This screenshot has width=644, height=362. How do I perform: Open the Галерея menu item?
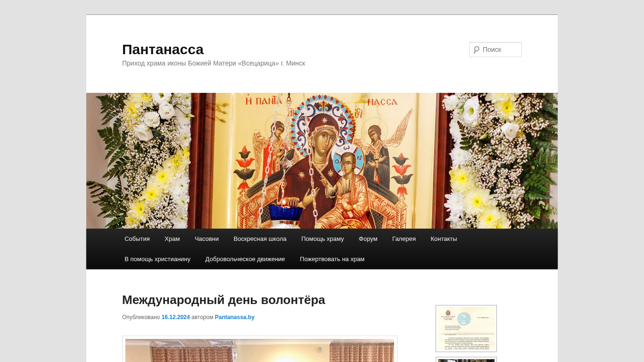click(x=404, y=239)
